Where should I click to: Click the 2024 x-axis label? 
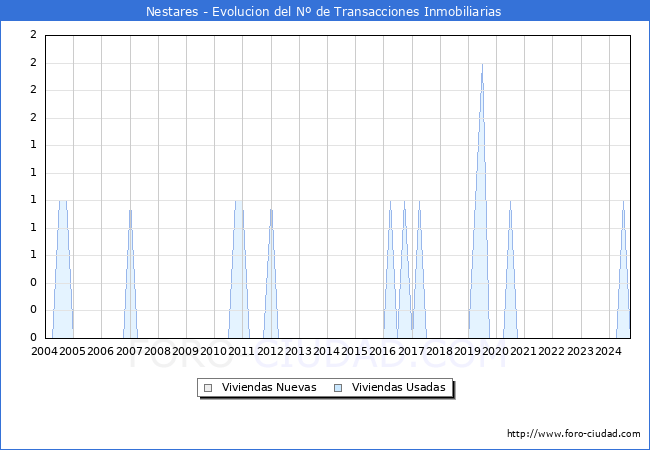(x=608, y=351)
